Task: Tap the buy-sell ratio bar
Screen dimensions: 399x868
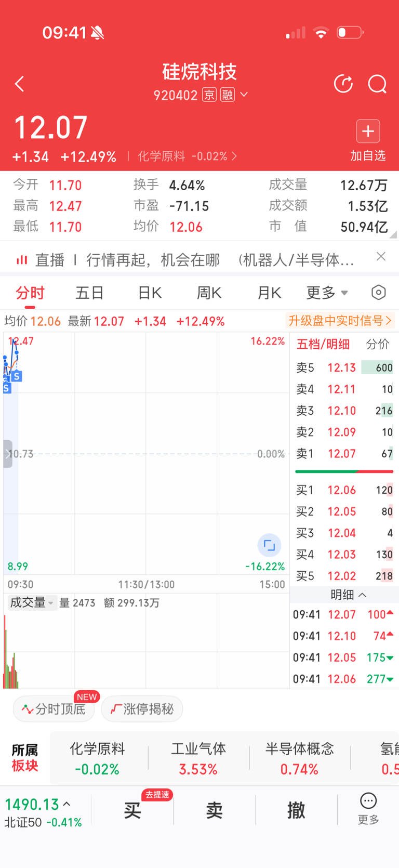Action: pyautogui.click(x=344, y=471)
